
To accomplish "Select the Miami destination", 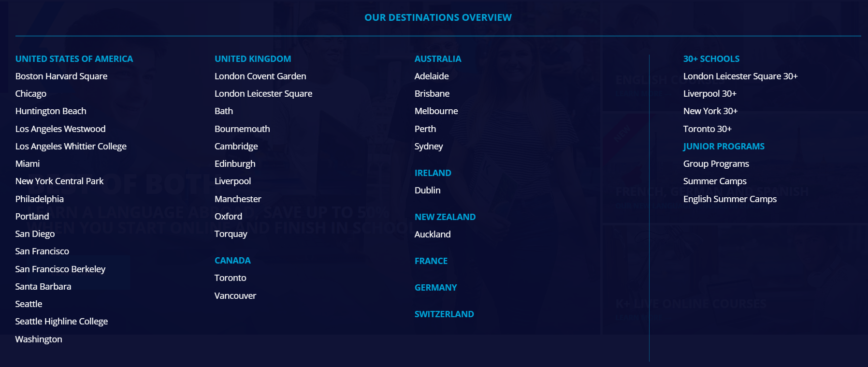I will [28, 163].
